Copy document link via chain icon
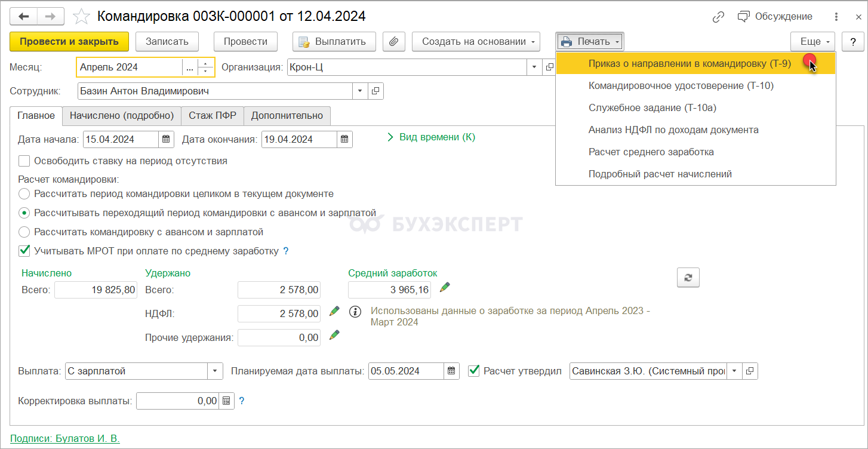 coord(718,17)
